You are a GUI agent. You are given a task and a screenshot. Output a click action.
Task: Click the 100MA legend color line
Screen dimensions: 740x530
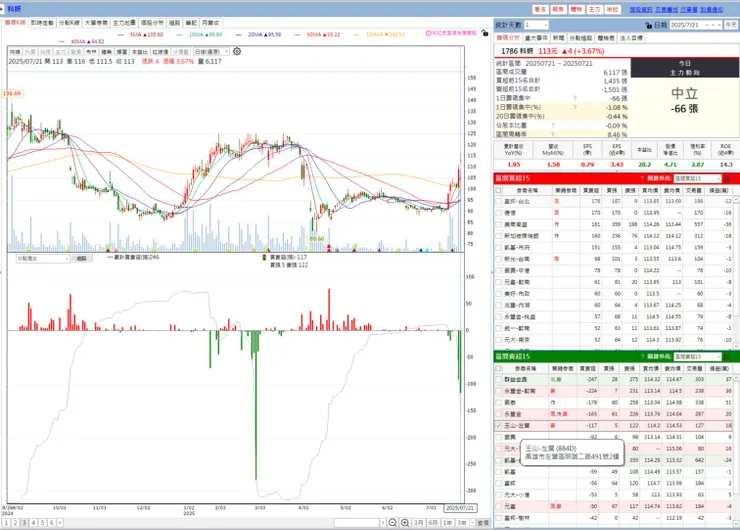[x=356, y=35]
